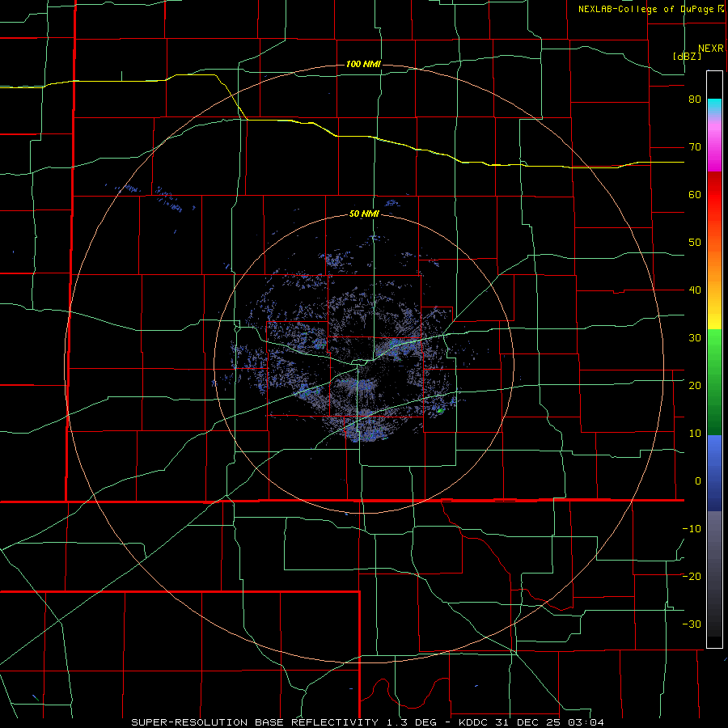Click the 10 dBZ scale value
Viewport: 728px width, 728px height.
point(695,434)
